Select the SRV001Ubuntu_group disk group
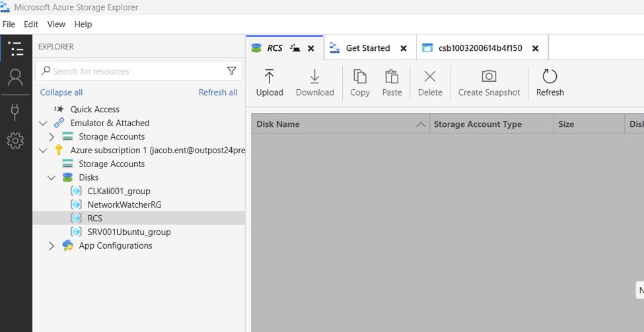Screen dimensions: 644x332 pyautogui.click(x=129, y=232)
